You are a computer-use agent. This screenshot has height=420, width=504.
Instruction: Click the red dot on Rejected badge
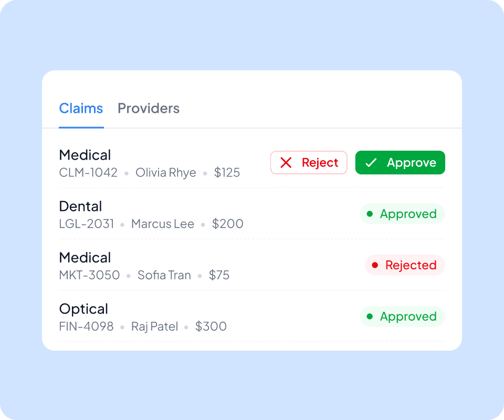coord(375,265)
